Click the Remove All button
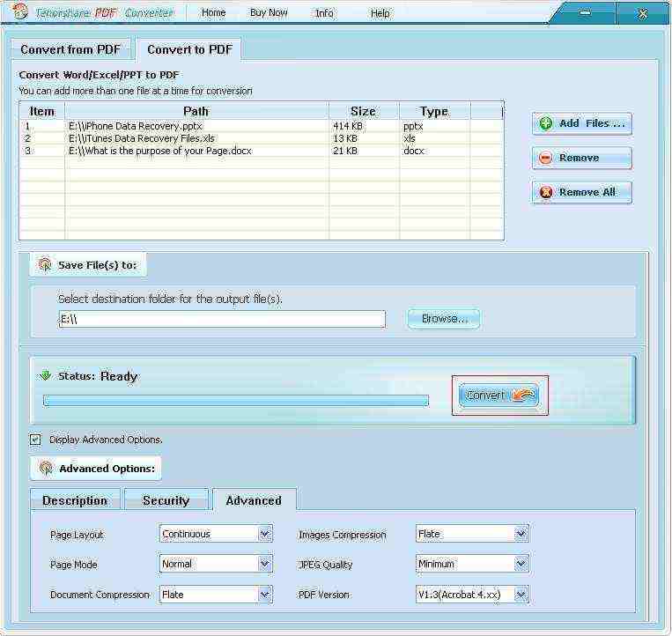 pyautogui.click(x=582, y=192)
